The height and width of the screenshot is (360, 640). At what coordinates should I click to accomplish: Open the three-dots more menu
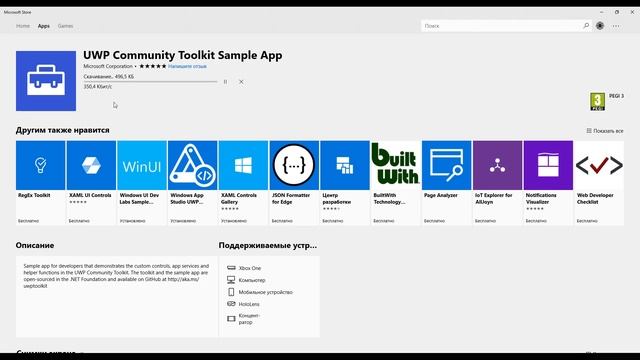click(616, 26)
